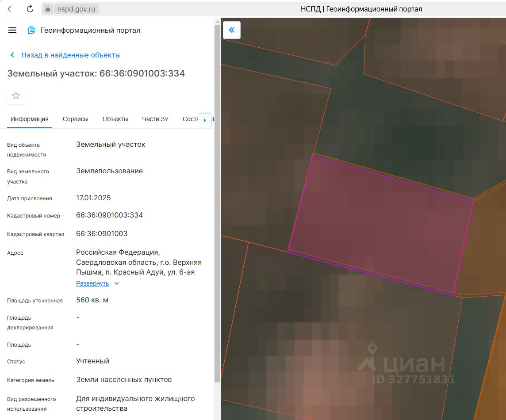Click Для индивидуального жилищного строительства text
This screenshot has height=420, width=506.
coord(135,404)
